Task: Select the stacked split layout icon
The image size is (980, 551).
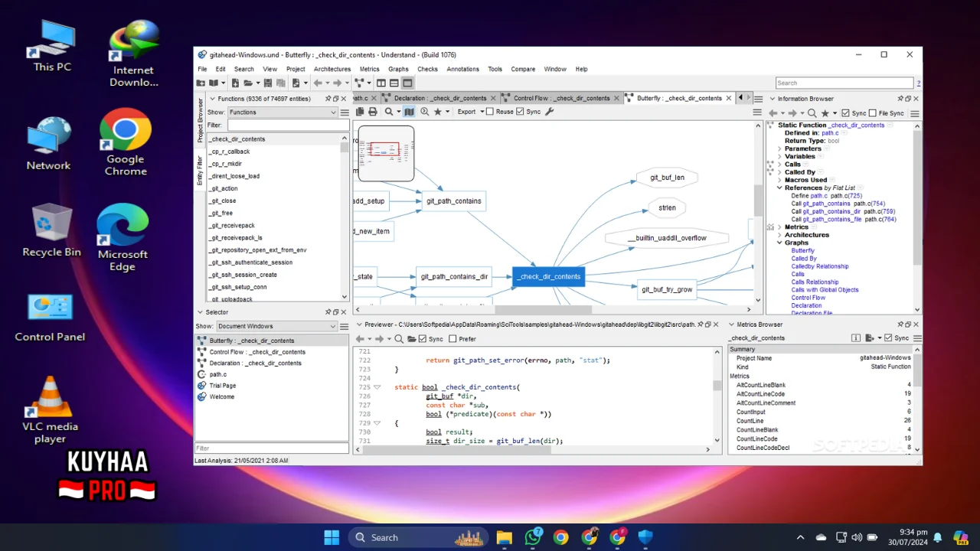Action: 394,83
